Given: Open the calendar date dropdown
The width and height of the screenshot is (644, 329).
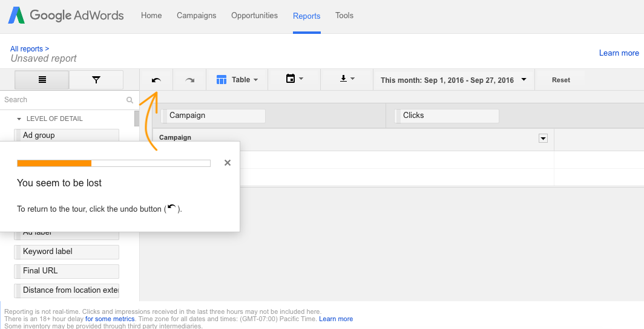Looking at the screenshot, I should [x=294, y=79].
